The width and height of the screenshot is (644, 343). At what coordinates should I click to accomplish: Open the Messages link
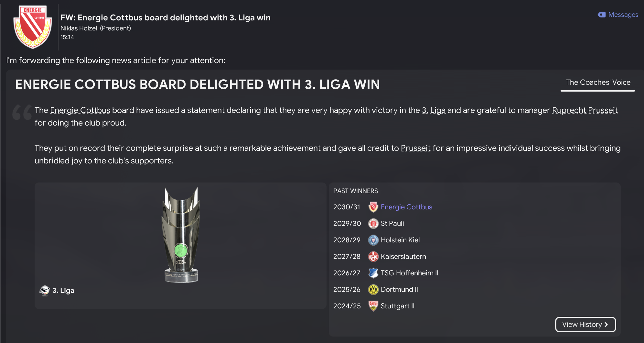click(623, 15)
